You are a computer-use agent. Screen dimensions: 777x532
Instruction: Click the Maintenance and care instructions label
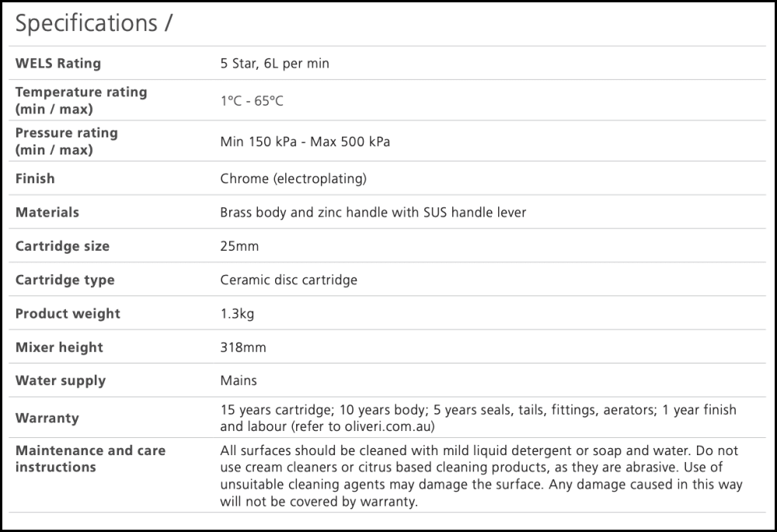point(90,458)
